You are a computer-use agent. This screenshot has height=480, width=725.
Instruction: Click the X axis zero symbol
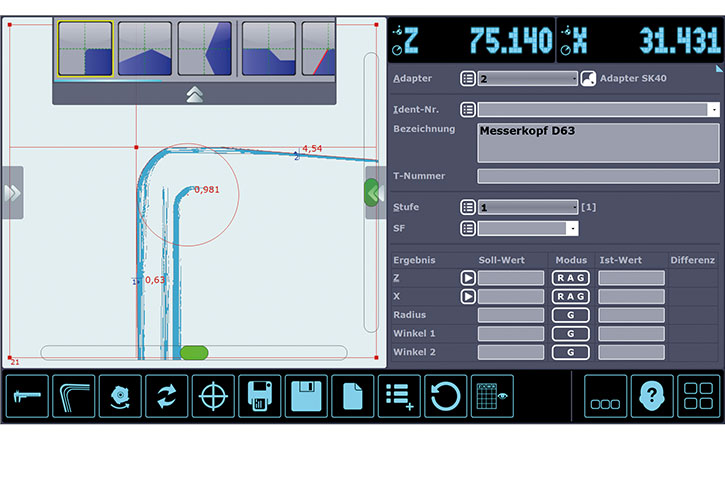565,50
